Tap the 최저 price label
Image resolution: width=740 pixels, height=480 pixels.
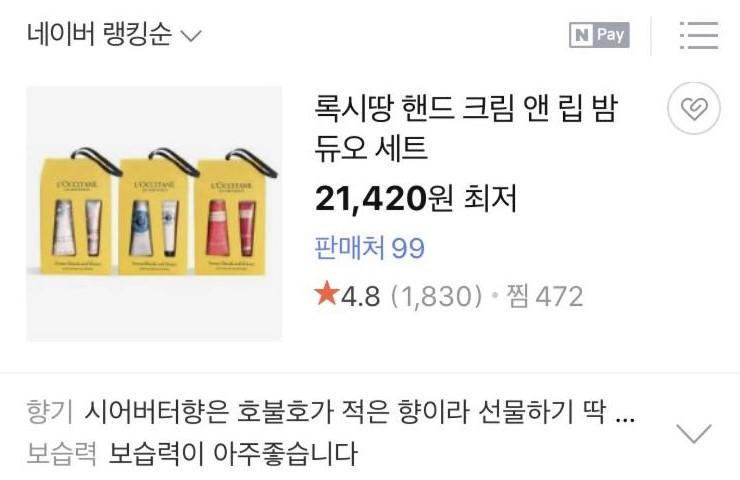[490, 199]
